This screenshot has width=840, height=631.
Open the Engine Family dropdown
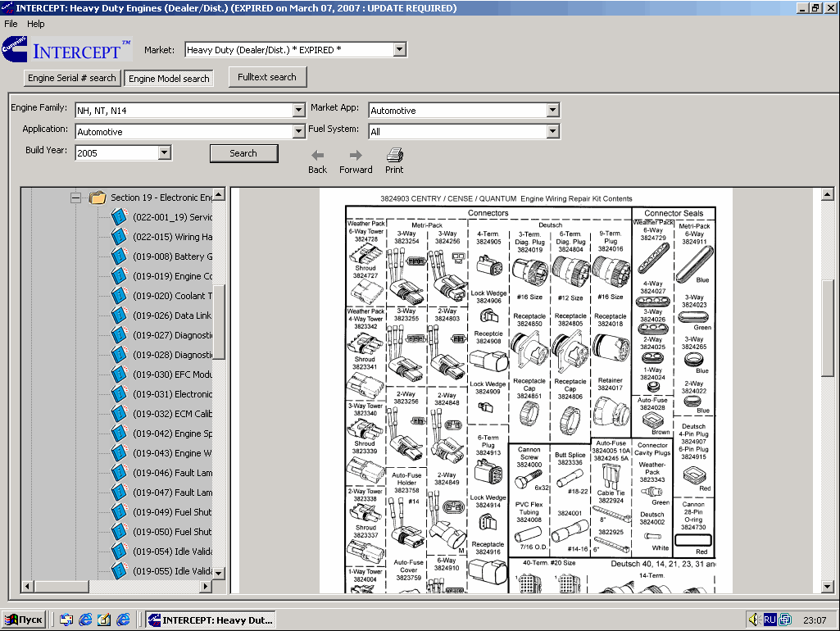tap(298, 111)
